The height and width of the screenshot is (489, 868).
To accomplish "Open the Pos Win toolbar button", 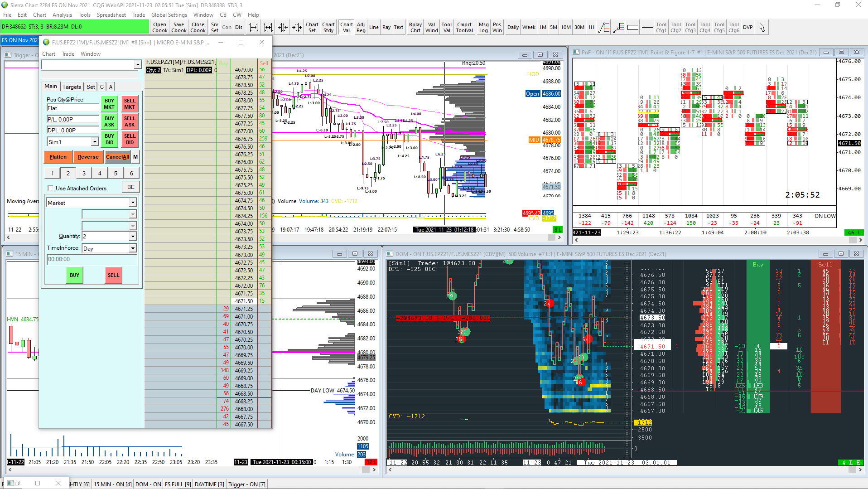I will point(497,28).
